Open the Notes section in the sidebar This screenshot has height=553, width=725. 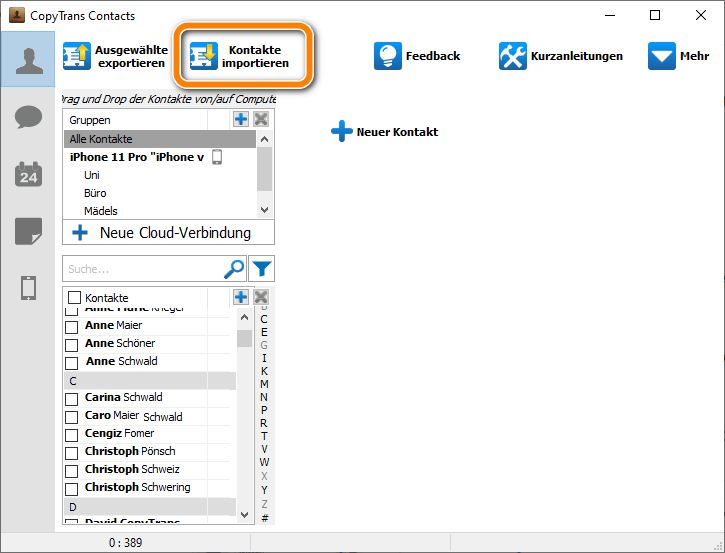tap(28, 231)
